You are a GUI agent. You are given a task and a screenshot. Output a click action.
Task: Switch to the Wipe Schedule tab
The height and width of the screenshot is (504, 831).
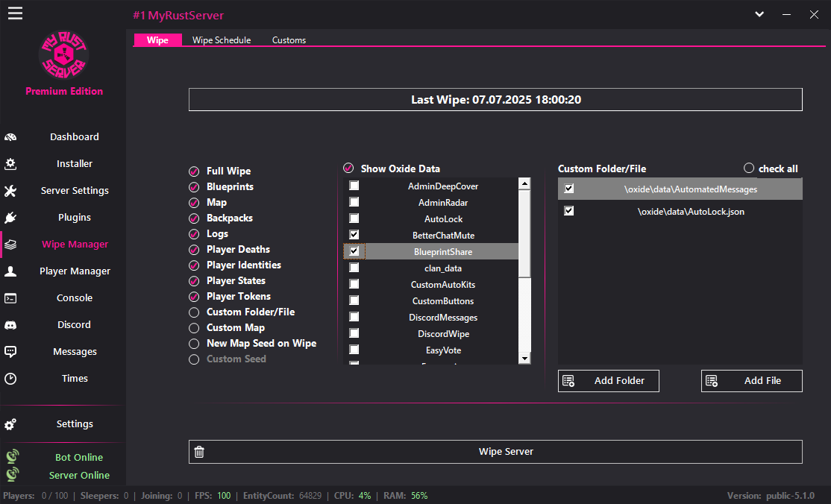pyautogui.click(x=221, y=40)
